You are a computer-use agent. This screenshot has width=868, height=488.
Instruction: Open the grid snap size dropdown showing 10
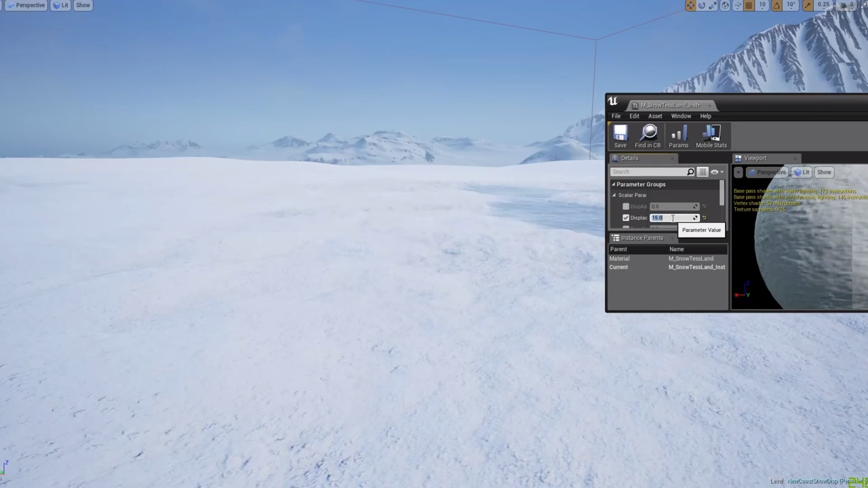click(x=762, y=5)
